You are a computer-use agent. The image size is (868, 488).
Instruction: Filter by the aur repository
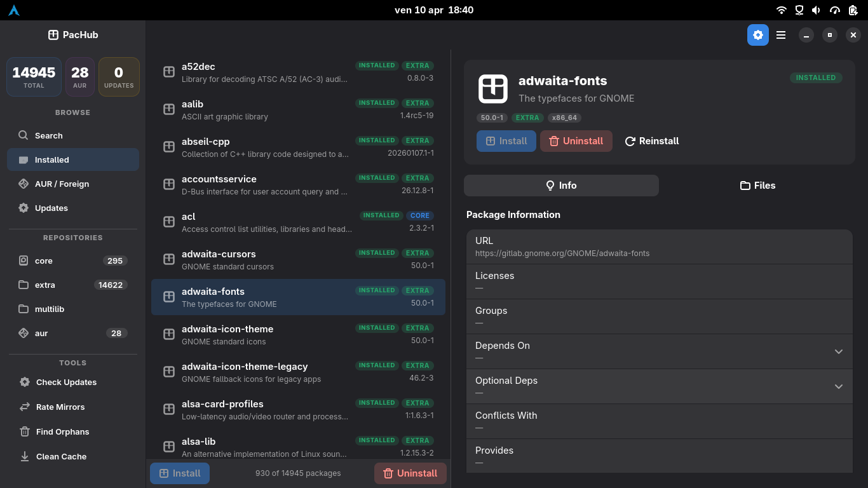coord(73,333)
